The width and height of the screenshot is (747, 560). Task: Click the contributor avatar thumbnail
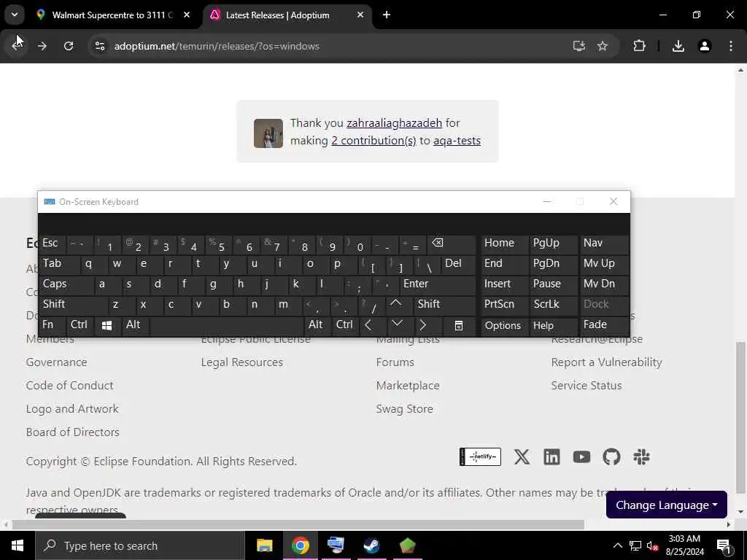[268, 133]
